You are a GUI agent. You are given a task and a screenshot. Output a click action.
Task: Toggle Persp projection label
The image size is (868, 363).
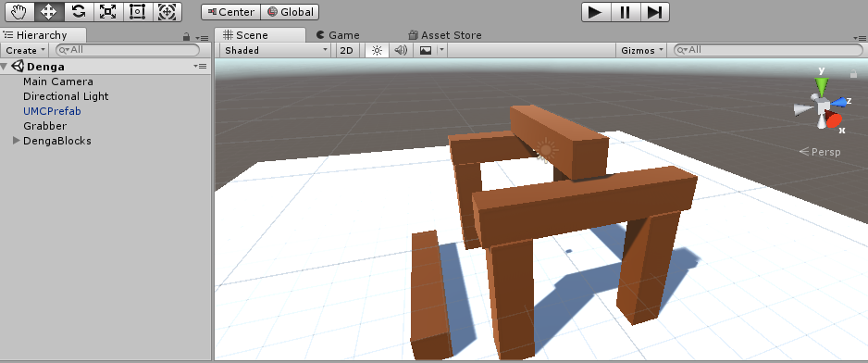[820, 151]
